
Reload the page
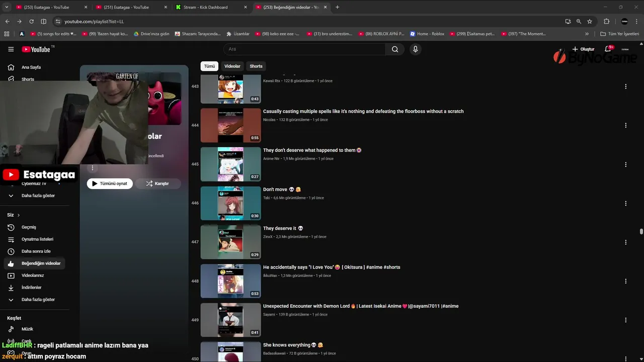click(31, 22)
